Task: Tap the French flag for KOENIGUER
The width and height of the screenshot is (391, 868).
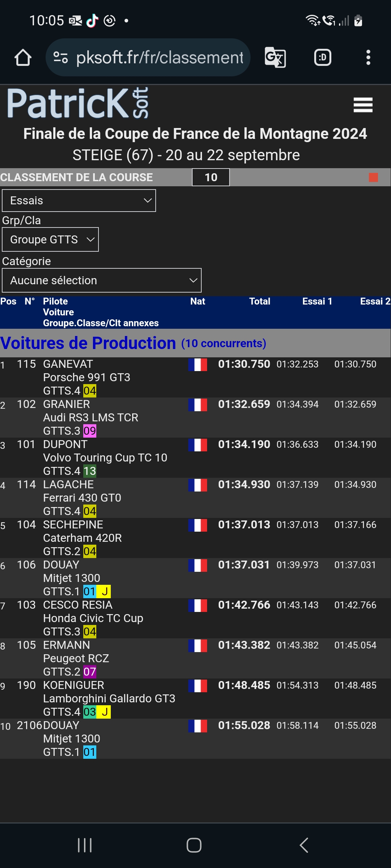Action: click(198, 686)
